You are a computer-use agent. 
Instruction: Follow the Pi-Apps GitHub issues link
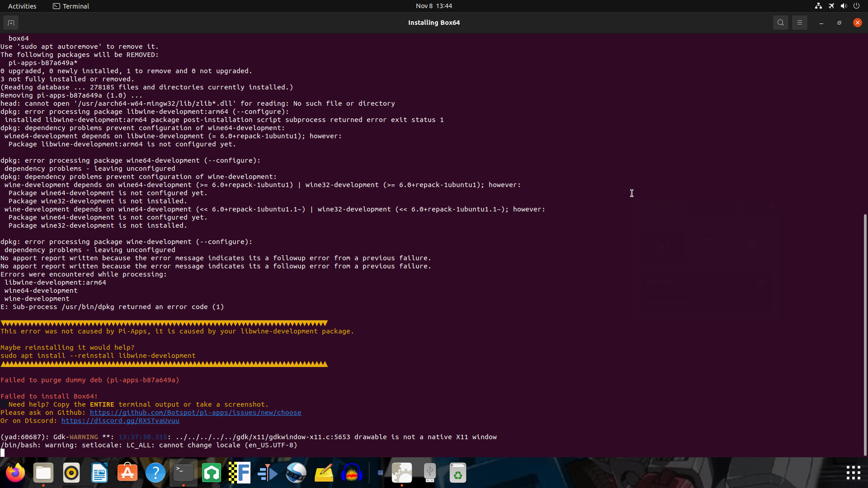[x=196, y=413]
